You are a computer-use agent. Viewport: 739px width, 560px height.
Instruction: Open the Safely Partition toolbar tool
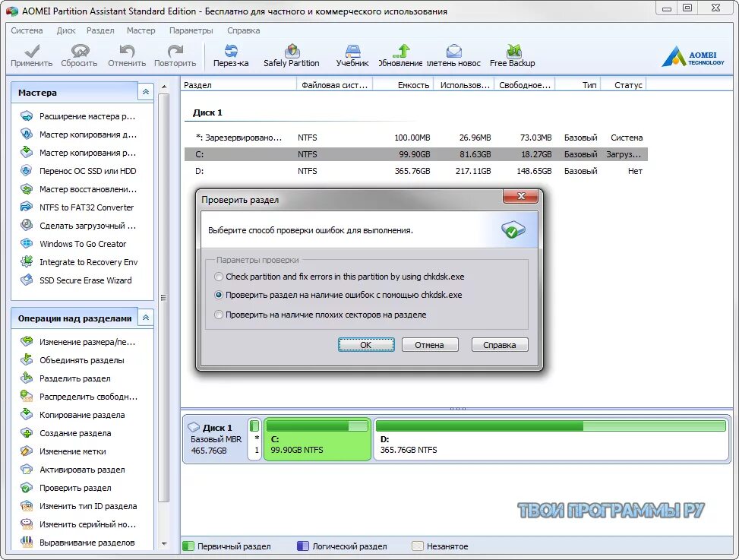point(291,55)
